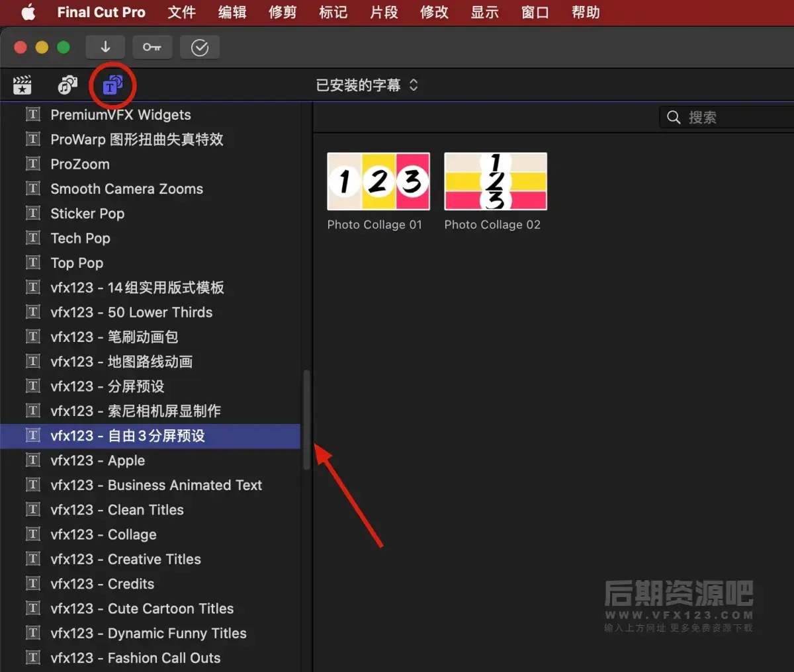
Task: Select vfx123 - Collage category
Action: click(x=150, y=534)
